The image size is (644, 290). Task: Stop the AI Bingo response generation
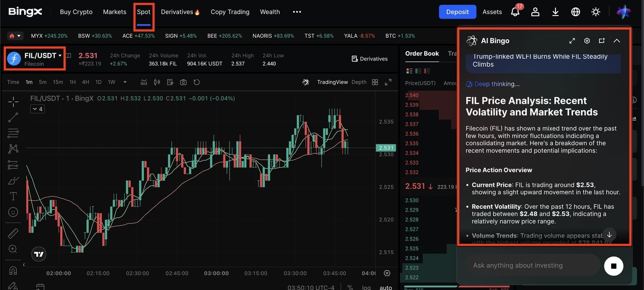(614, 266)
